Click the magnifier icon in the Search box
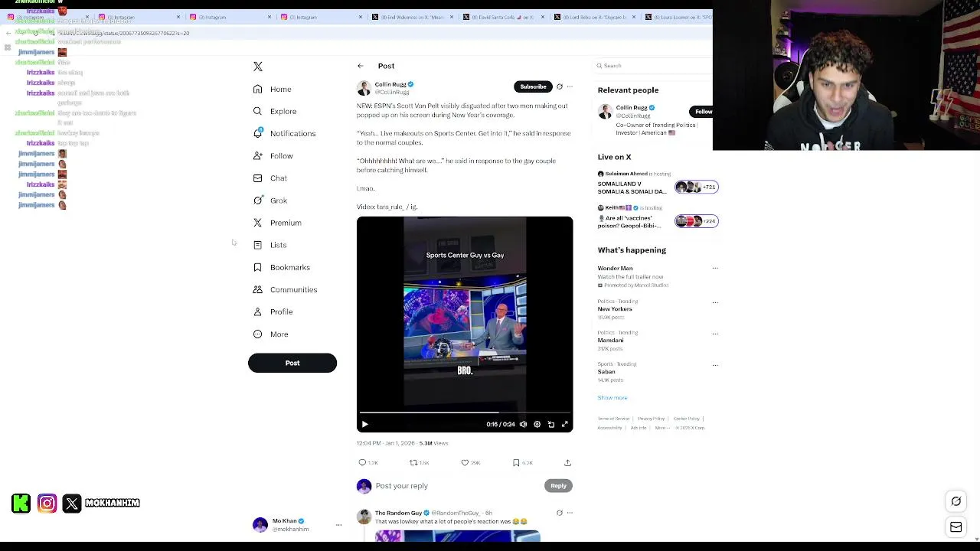This screenshot has height=551, width=980. click(x=600, y=66)
